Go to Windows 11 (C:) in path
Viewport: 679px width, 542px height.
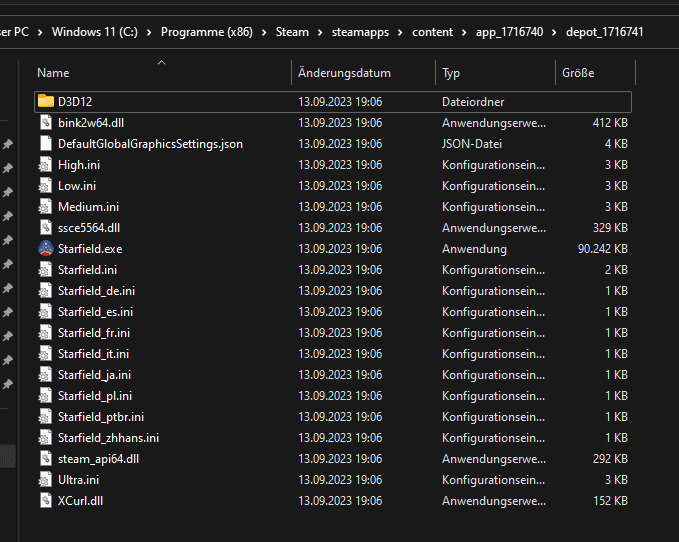click(95, 32)
